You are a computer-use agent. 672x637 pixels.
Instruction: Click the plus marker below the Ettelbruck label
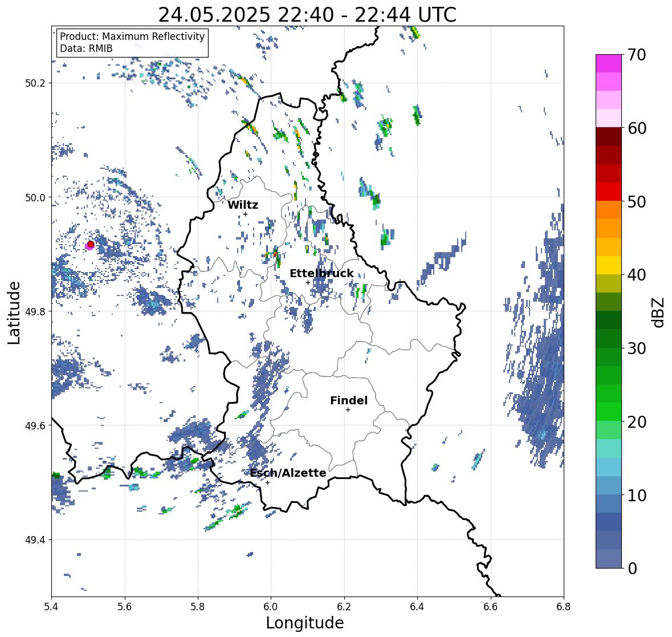(x=308, y=282)
